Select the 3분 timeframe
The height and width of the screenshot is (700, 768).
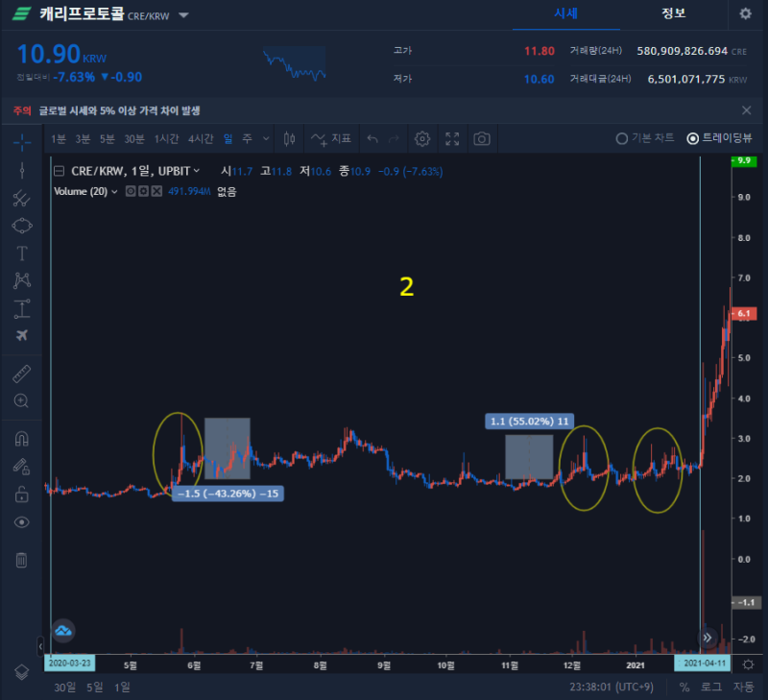coord(83,139)
